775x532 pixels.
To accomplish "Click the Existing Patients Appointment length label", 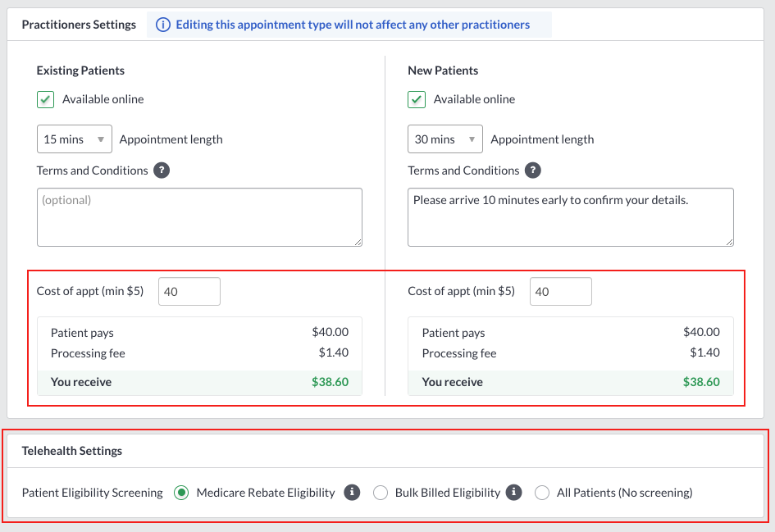I will coord(171,140).
